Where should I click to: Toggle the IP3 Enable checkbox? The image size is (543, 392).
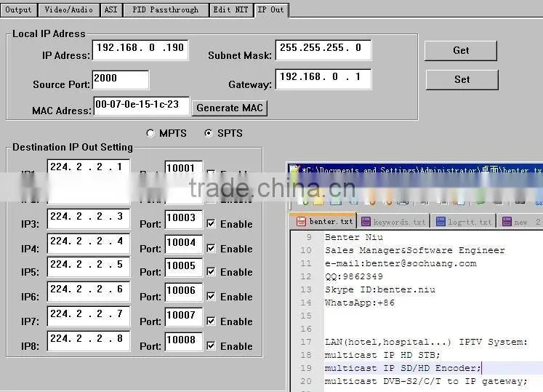tap(211, 223)
